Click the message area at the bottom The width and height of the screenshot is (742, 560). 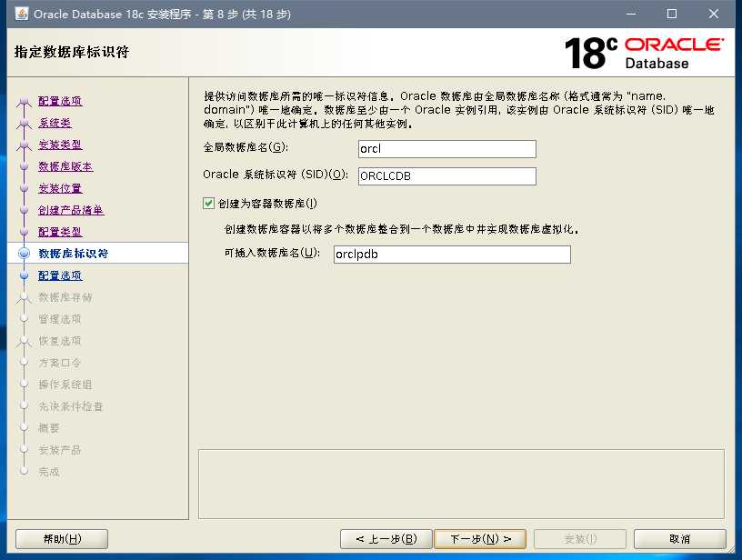461,484
